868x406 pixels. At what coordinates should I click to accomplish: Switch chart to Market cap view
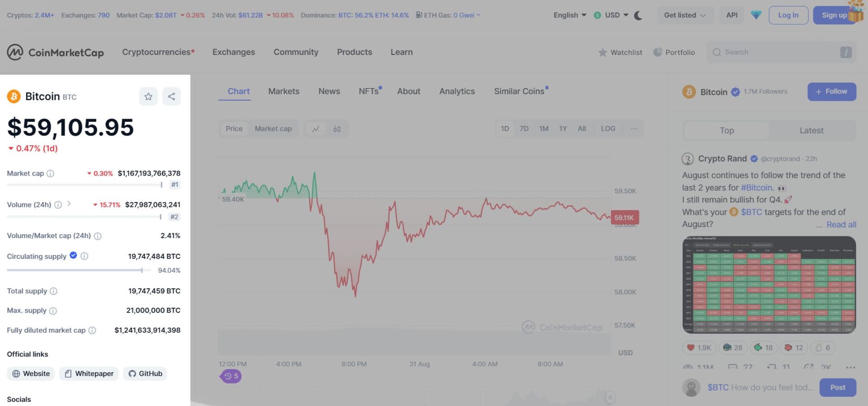[273, 129]
